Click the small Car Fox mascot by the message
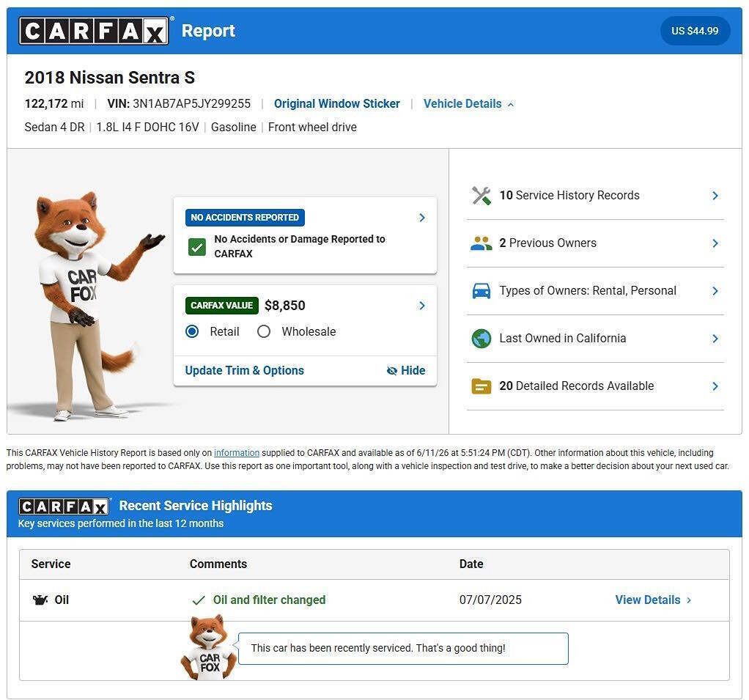This screenshot has width=749, height=700. point(209,647)
